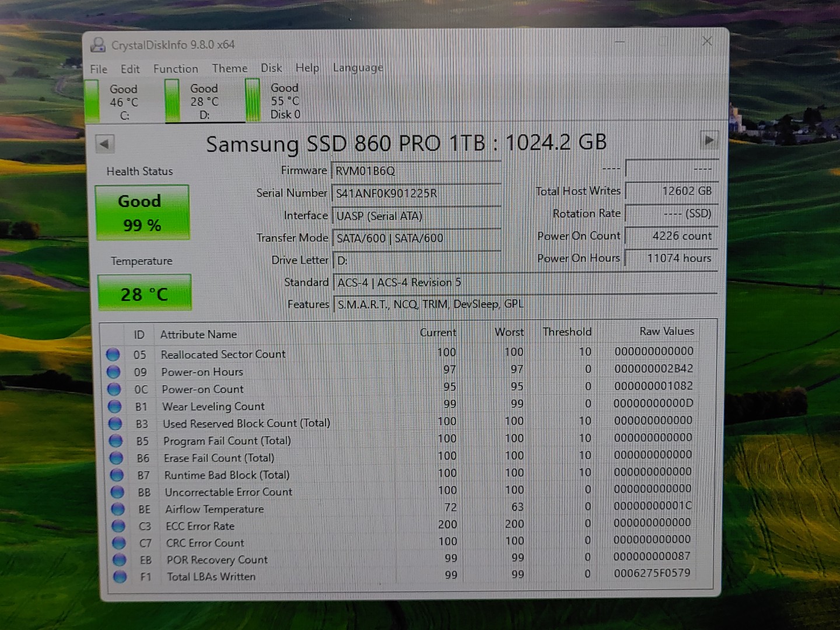Open the Edit menu
Image resolution: width=840 pixels, height=630 pixels.
point(130,69)
